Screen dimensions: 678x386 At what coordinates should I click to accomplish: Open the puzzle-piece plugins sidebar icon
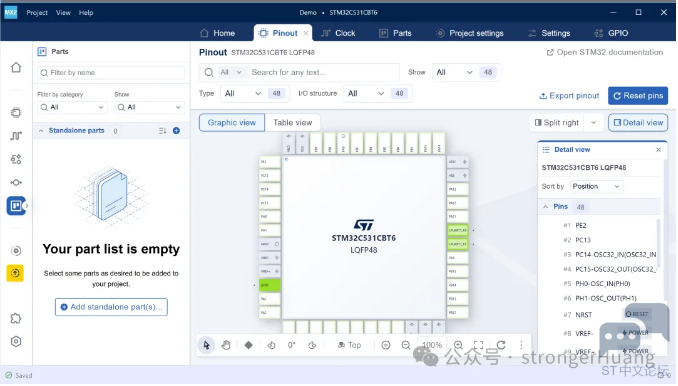[16, 319]
